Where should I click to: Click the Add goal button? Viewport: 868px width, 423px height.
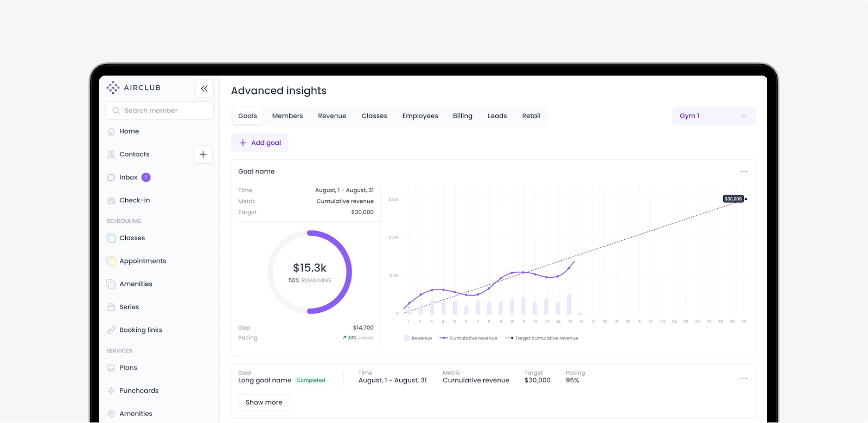click(x=260, y=143)
